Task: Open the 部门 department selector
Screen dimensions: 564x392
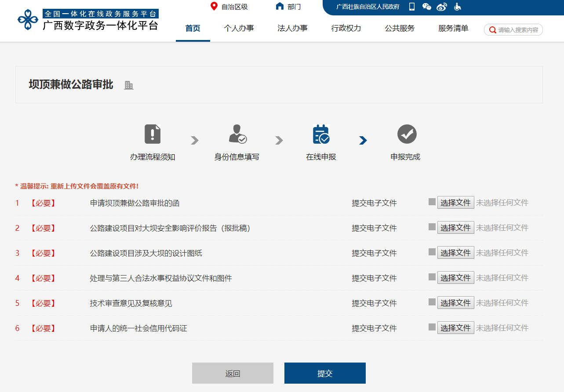Action: (288, 7)
